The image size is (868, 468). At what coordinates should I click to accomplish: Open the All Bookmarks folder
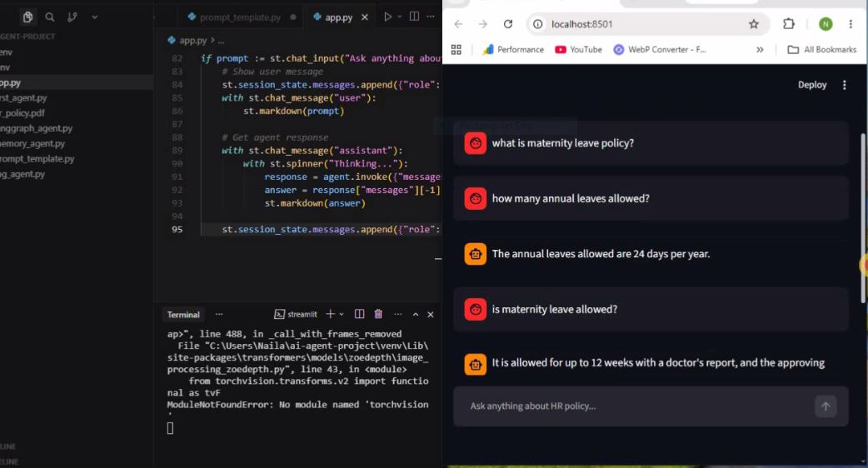[x=822, y=50]
